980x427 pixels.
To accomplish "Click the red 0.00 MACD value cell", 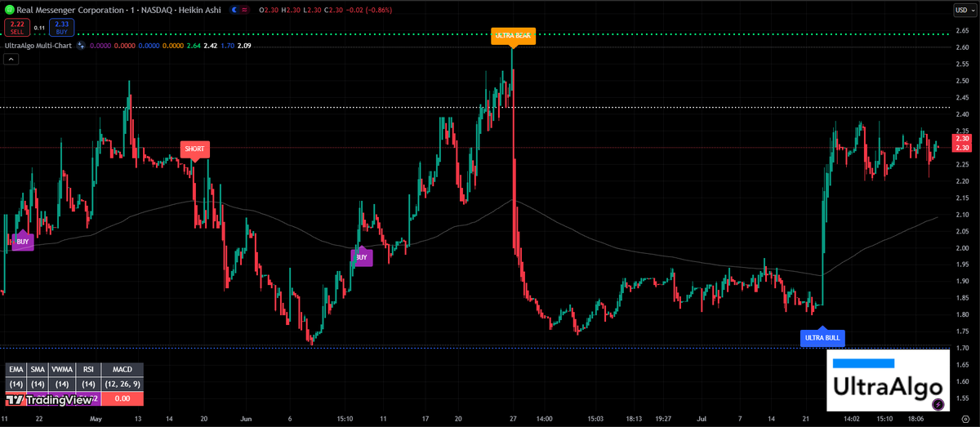I will pos(122,399).
